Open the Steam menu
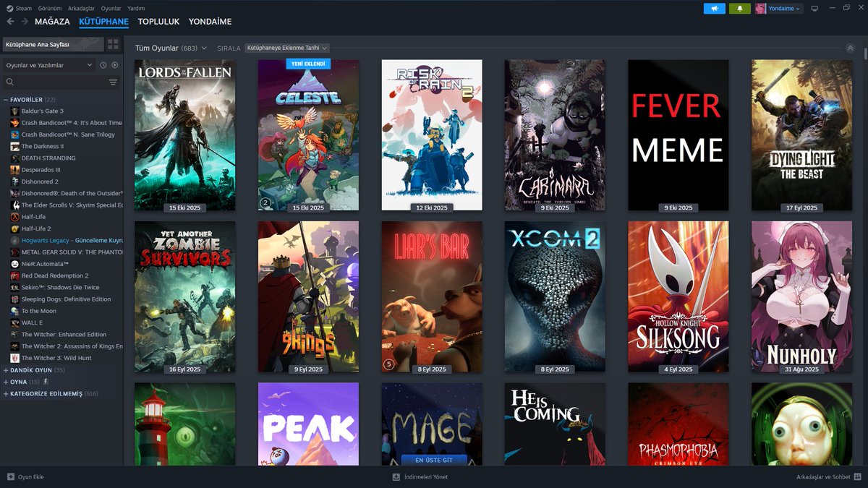The width and height of the screenshot is (868, 488). [24, 9]
